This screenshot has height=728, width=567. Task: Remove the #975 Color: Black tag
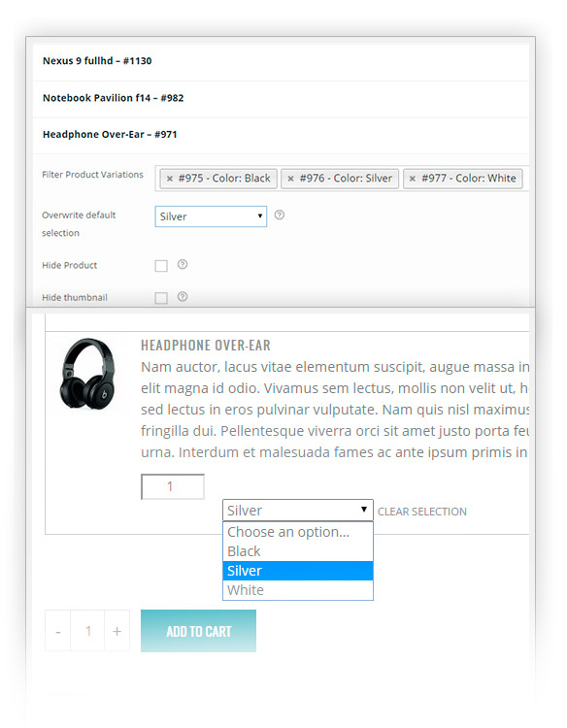tap(170, 179)
